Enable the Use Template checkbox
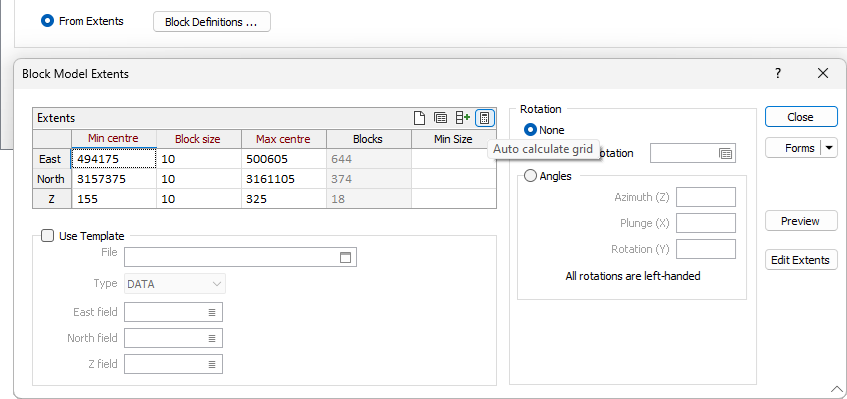This screenshot has height=399, width=847. tap(48, 236)
